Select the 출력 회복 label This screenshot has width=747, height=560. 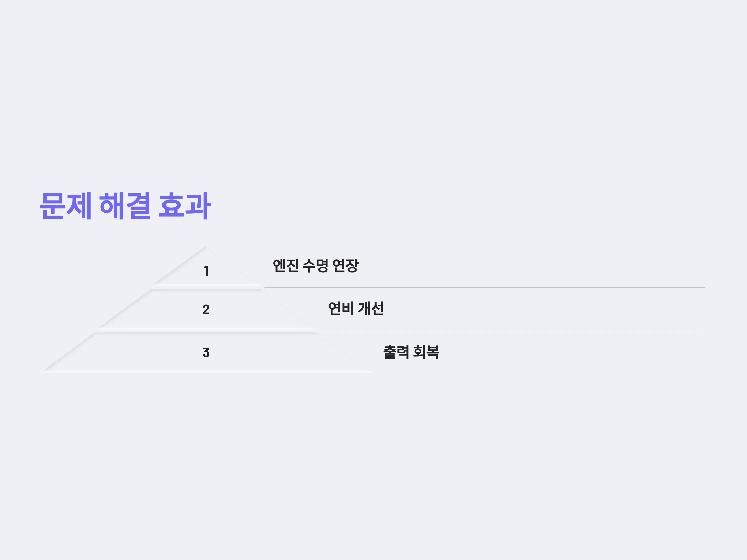click(411, 352)
